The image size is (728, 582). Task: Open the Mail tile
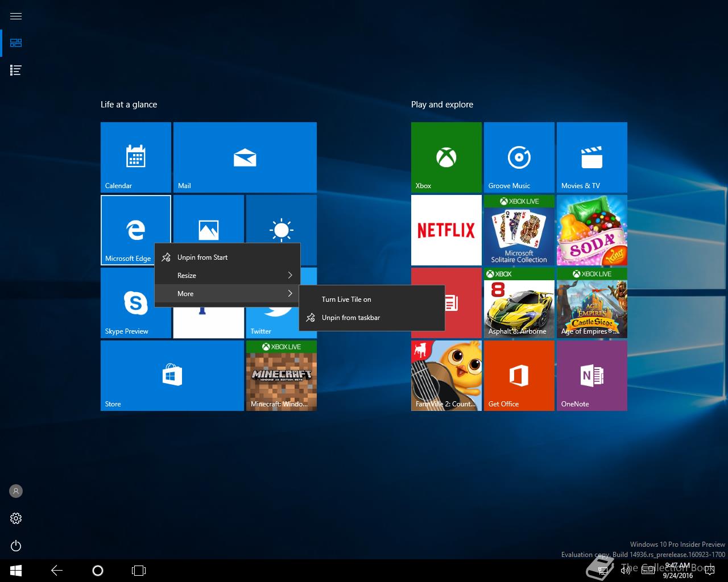(x=245, y=157)
